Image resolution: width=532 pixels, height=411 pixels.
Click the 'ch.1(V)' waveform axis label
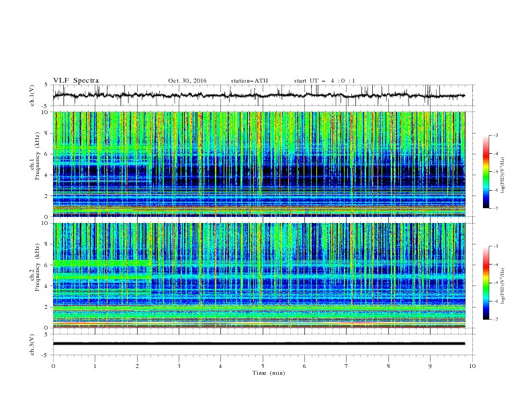pos(32,95)
